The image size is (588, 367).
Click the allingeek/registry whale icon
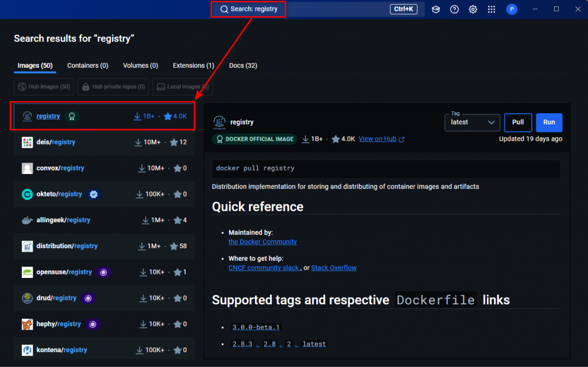[27, 221]
